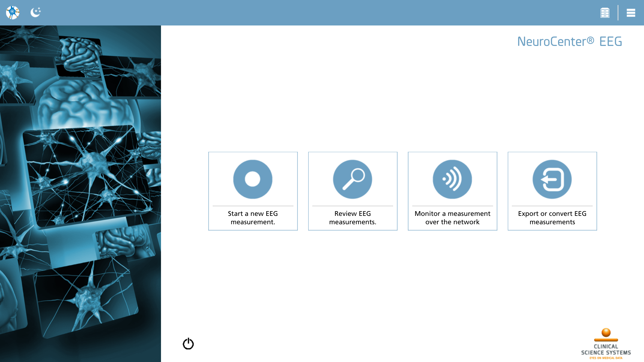Open the NeuroCenter EEG app logo icon
This screenshot has width=644, height=362.
13,13
